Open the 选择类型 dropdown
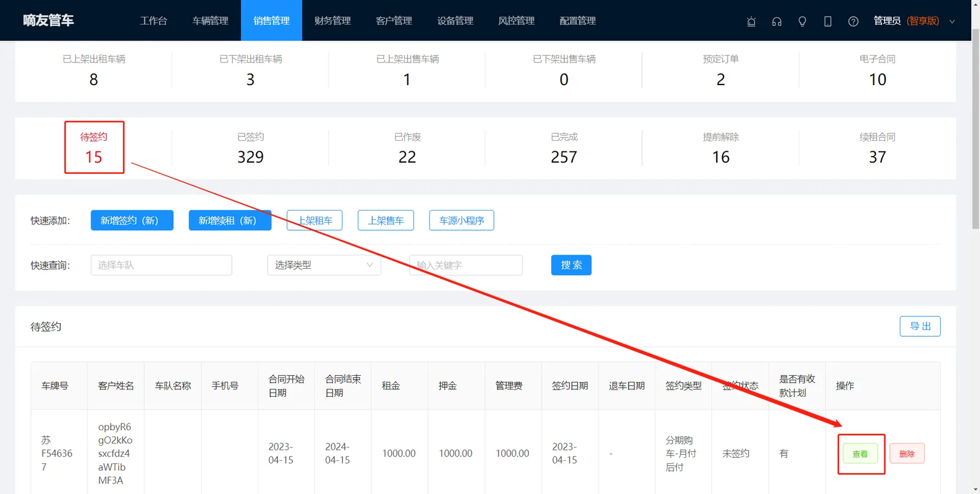Screen dimensions: 980x494 (324, 265)
